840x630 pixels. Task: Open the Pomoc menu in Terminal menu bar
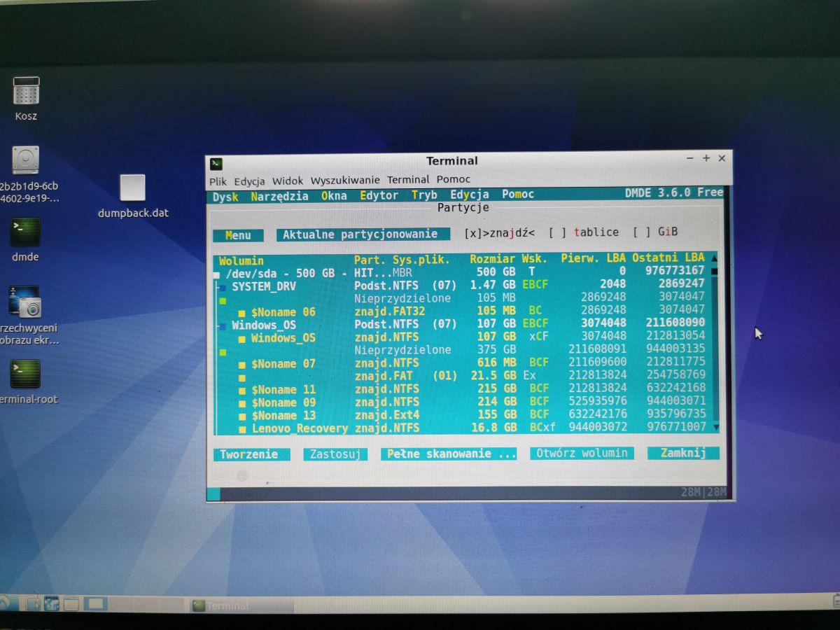[454, 180]
